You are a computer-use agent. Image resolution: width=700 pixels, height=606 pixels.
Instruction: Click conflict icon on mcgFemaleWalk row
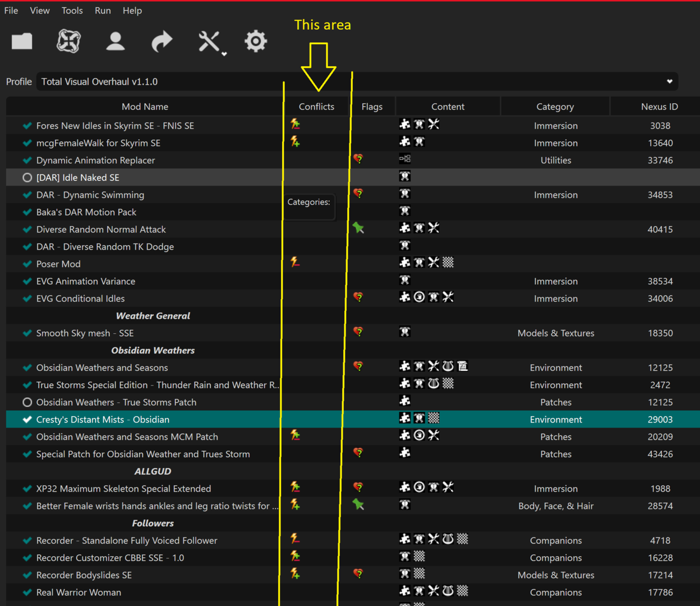coord(295,142)
